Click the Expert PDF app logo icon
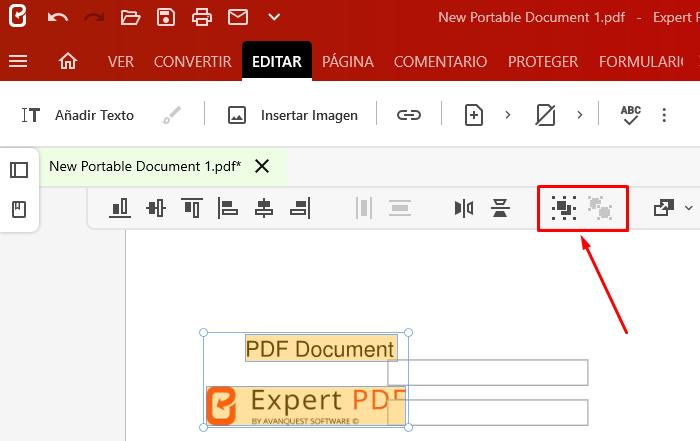700x441 pixels. tap(17, 16)
